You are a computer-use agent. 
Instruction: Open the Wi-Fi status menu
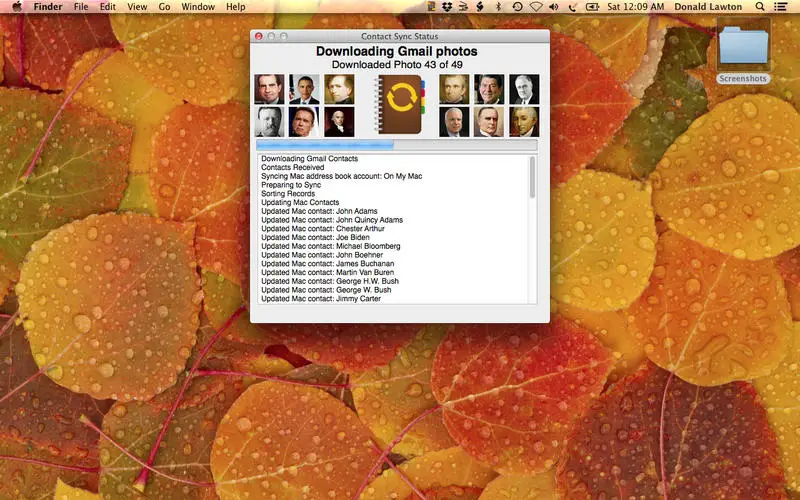[536, 7]
